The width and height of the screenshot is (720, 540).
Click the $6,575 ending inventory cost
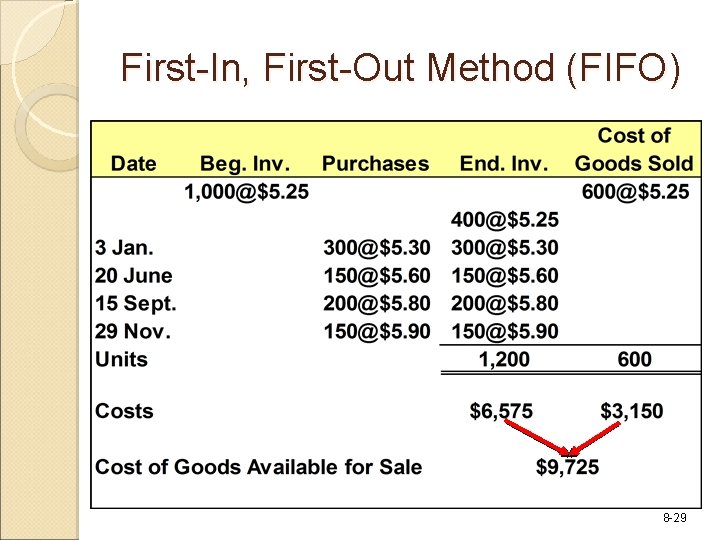pyautogui.click(x=501, y=411)
